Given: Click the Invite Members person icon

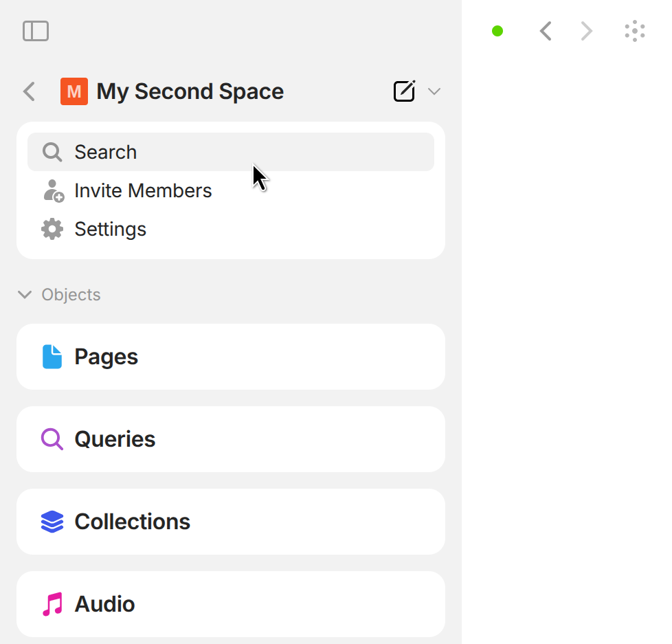Looking at the screenshot, I should pyautogui.click(x=53, y=190).
